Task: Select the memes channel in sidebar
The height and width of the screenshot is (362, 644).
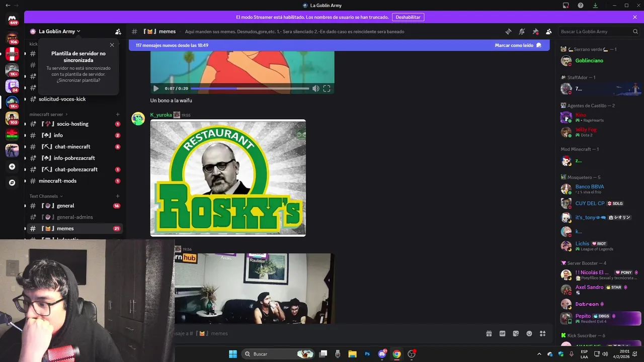Action: (x=75, y=228)
